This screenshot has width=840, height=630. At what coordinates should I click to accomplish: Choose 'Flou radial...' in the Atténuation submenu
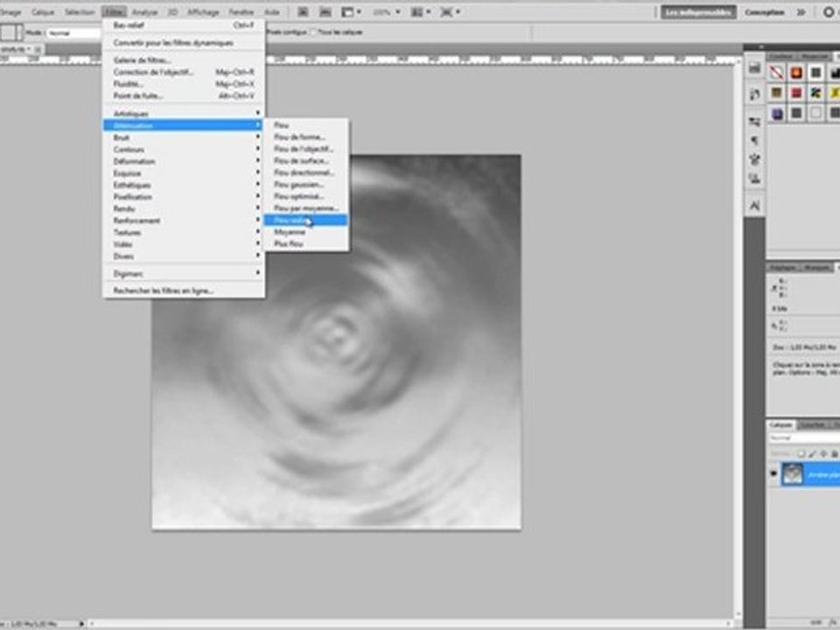pos(305,220)
